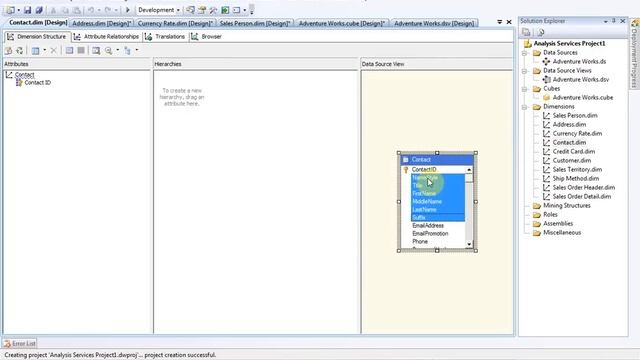Switch to Address.dim [Design] tab

click(x=102, y=23)
